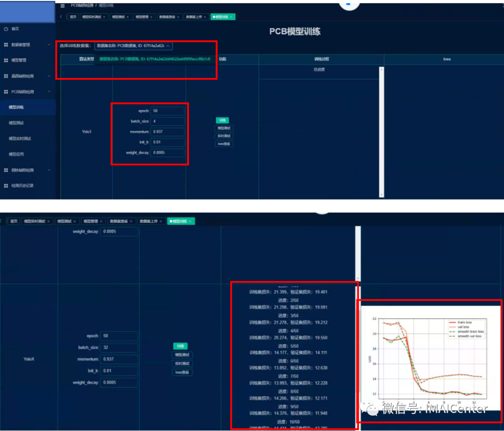This screenshot has height=431, width=504.
Task: Toggle the sidebar with the hamburger icon
Action: click(63, 6)
